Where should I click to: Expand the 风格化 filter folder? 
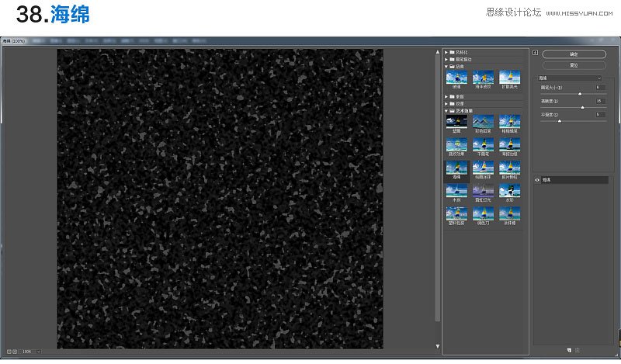click(x=446, y=52)
